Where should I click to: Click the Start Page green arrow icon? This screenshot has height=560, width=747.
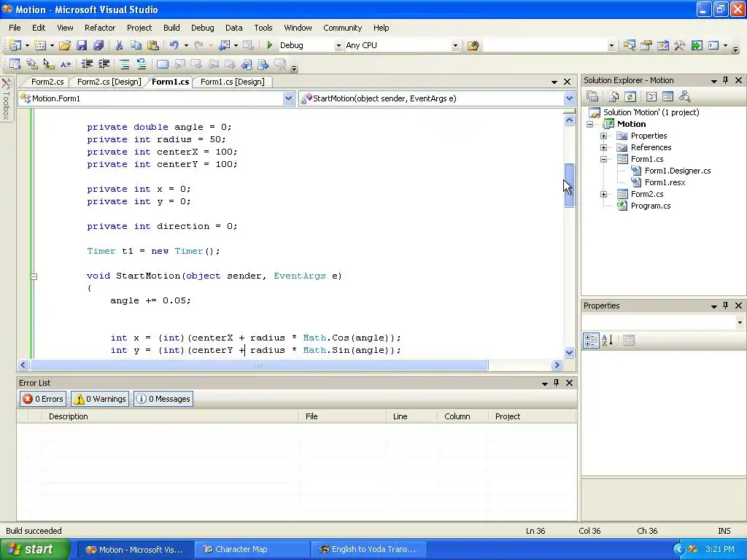pos(697,45)
